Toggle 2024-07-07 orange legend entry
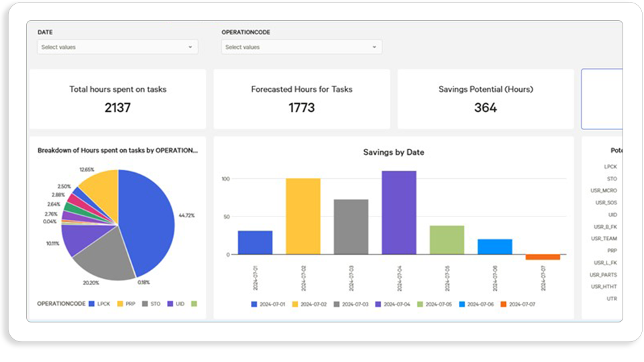The height and width of the screenshot is (362, 644). (x=518, y=304)
